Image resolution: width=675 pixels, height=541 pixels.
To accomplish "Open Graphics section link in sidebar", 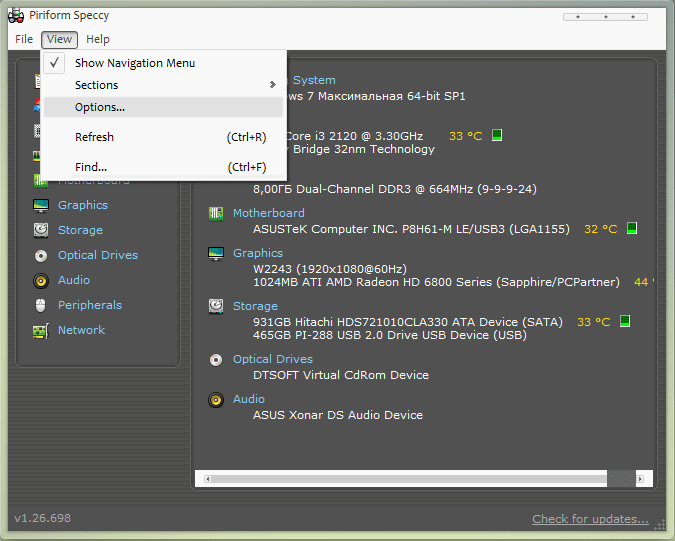I will (83, 205).
